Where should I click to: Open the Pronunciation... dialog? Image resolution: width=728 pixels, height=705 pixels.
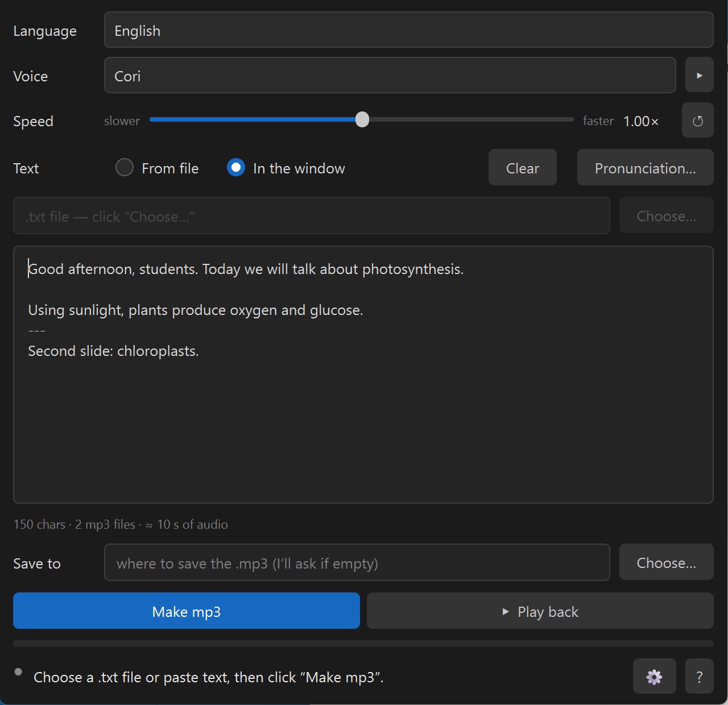click(x=645, y=168)
